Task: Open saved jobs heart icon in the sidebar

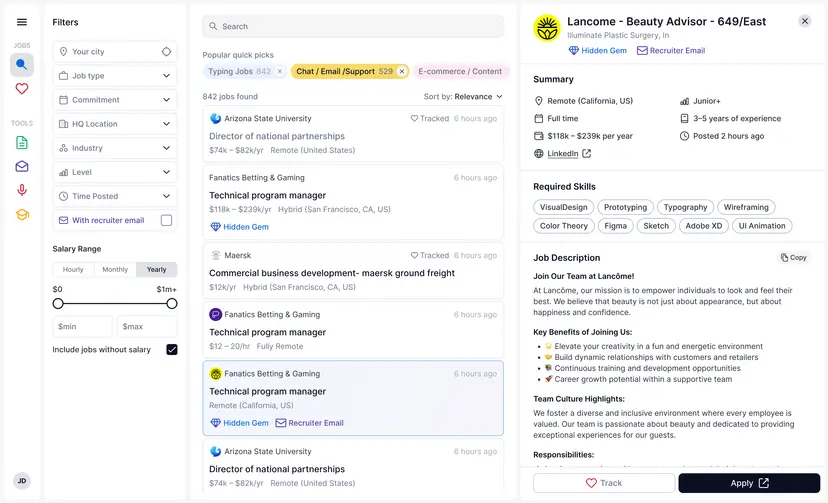Action: [x=22, y=89]
